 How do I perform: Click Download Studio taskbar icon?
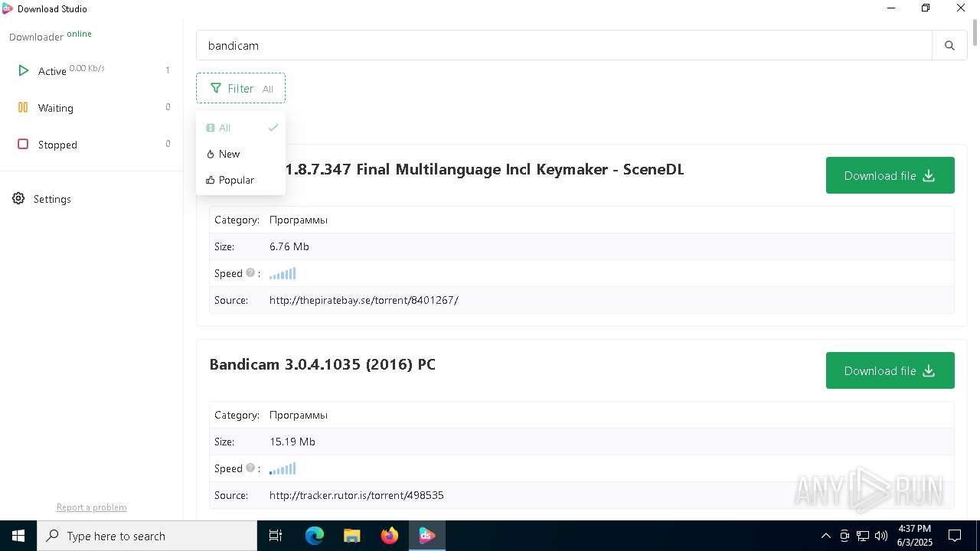426,536
